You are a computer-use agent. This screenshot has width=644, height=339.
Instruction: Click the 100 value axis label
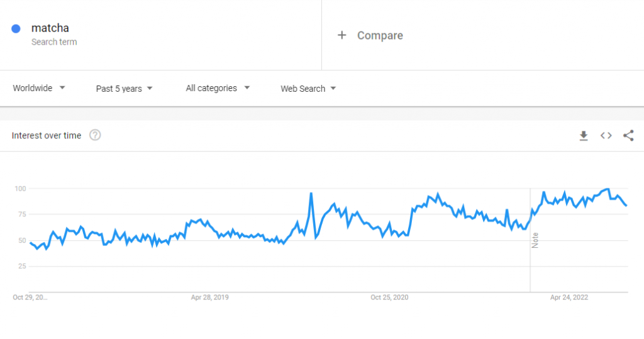20,189
